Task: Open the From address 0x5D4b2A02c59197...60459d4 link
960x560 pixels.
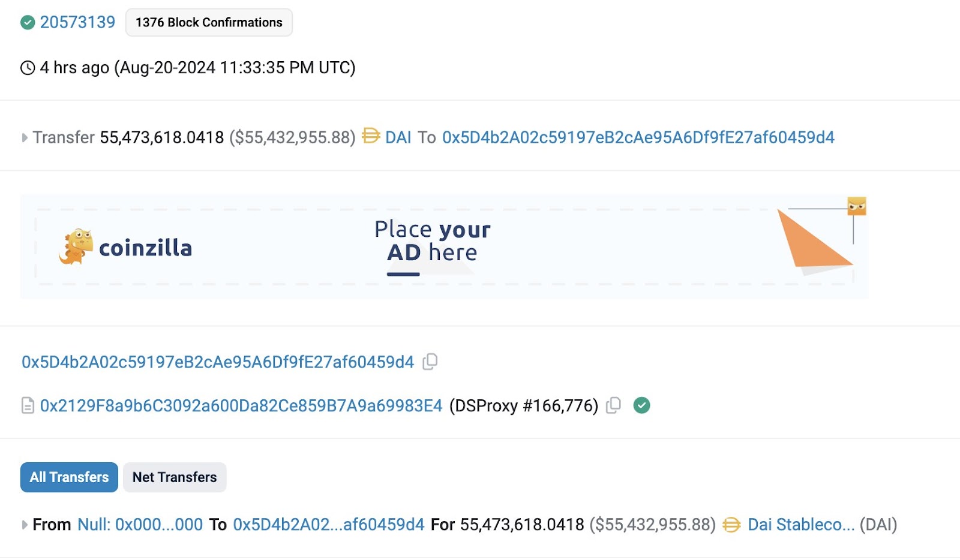Action: 218,362
